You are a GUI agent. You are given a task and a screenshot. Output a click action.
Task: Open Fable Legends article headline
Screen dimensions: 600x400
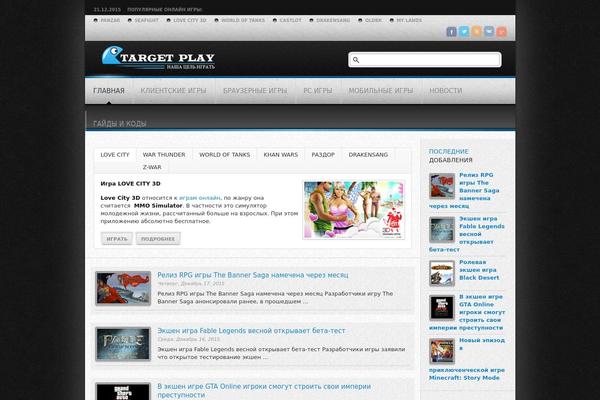251,330
